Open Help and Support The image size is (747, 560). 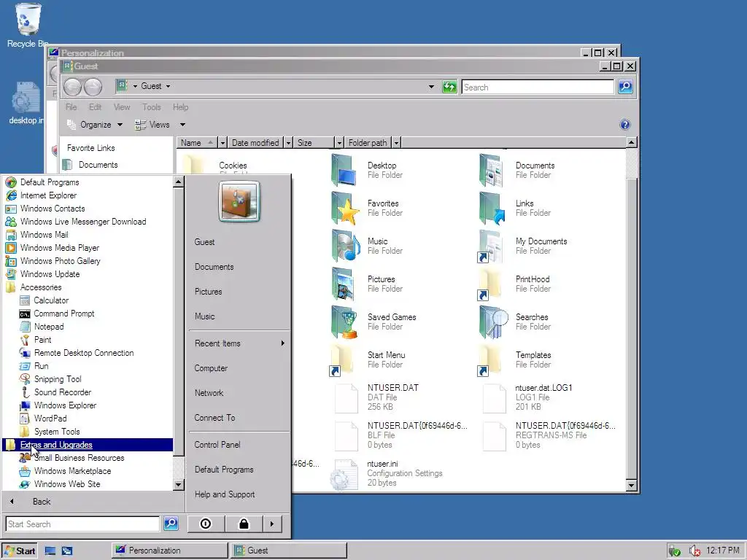pos(225,494)
